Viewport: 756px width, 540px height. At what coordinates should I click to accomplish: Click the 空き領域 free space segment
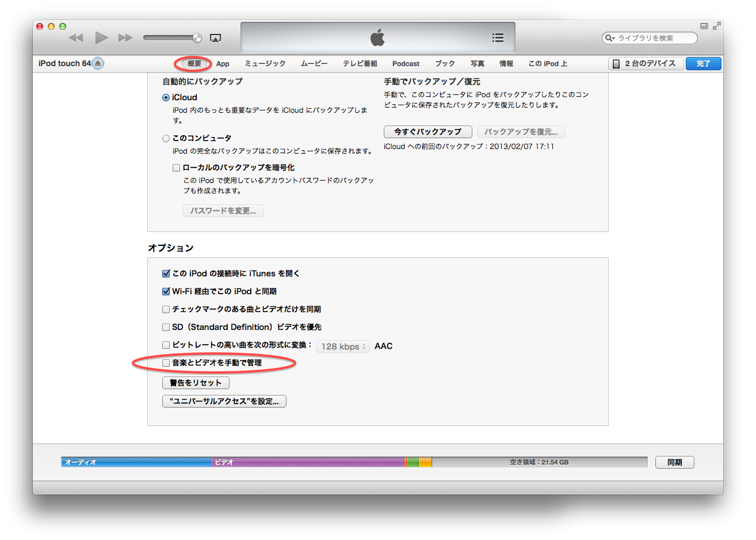point(539,462)
